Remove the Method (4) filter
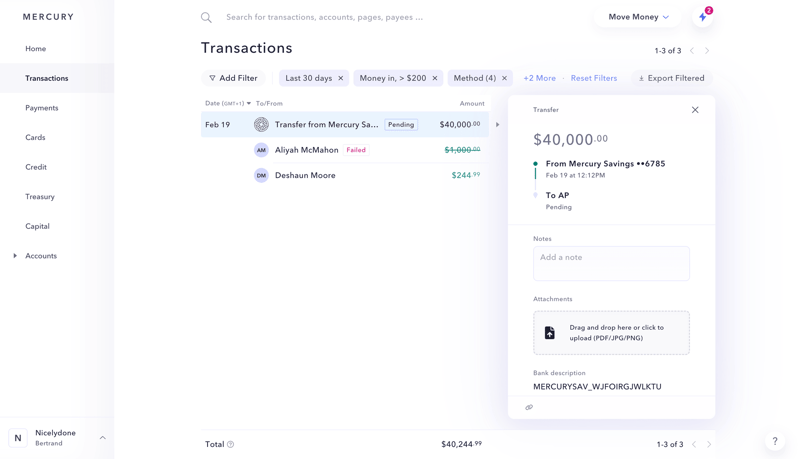The image size is (800, 459). (x=504, y=78)
